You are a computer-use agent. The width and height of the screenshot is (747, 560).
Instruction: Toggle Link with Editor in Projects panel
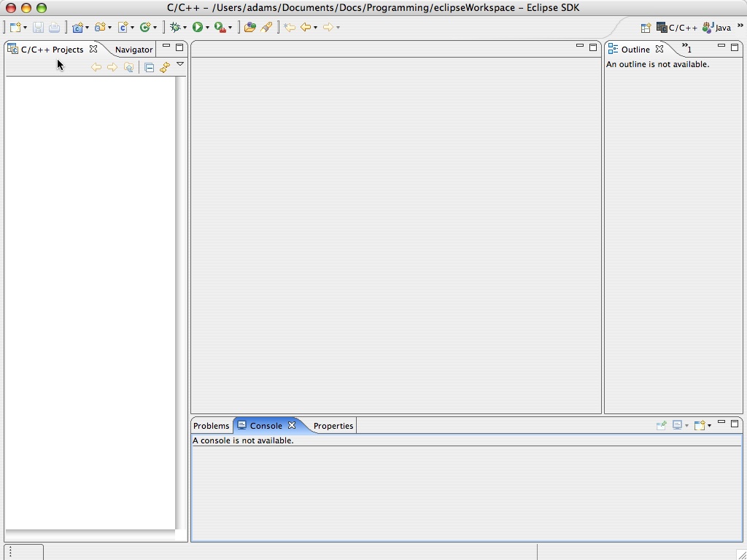pos(165,67)
